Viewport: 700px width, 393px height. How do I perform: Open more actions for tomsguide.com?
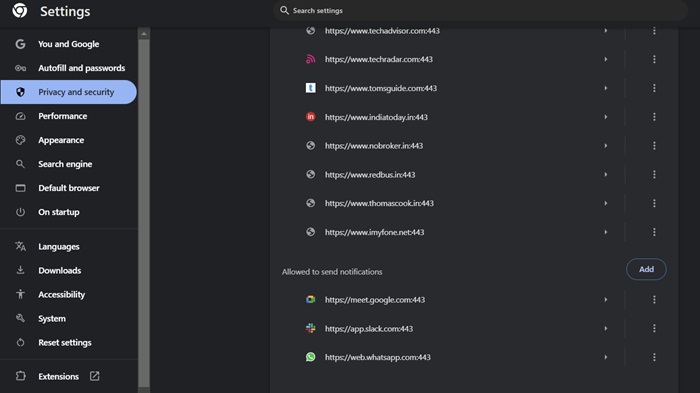[x=654, y=88]
